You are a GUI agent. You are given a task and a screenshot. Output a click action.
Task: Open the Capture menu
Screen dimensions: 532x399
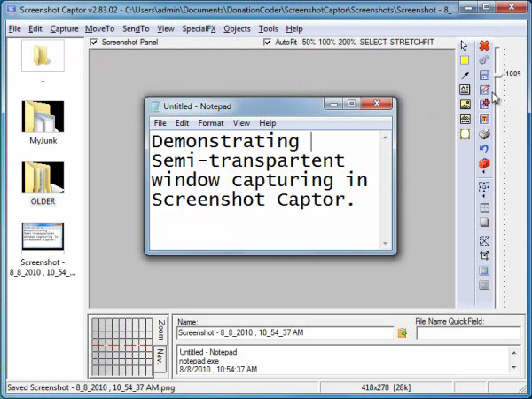(x=64, y=29)
